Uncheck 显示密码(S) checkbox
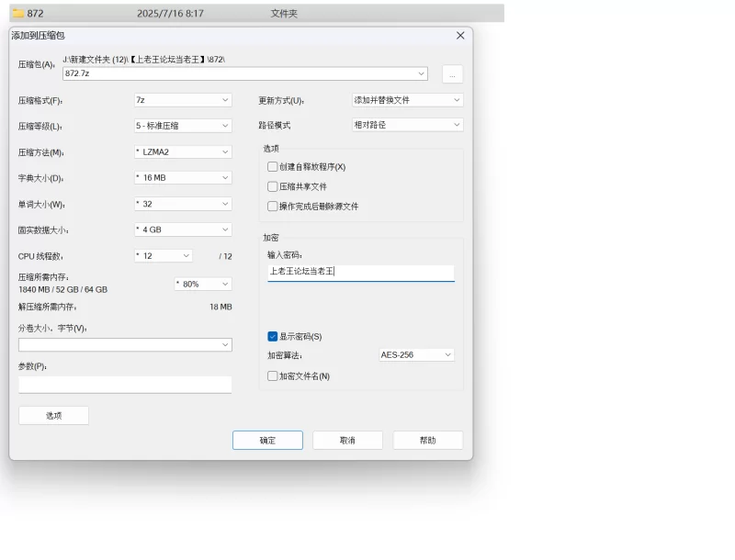 272,336
